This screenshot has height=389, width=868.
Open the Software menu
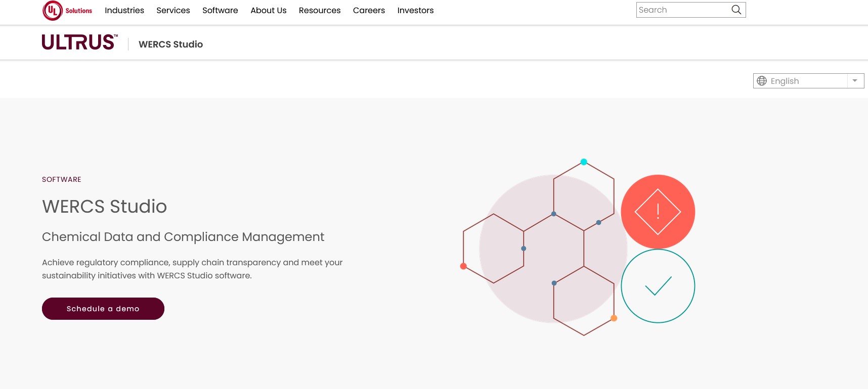pyautogui.click(x=220, y=11)
